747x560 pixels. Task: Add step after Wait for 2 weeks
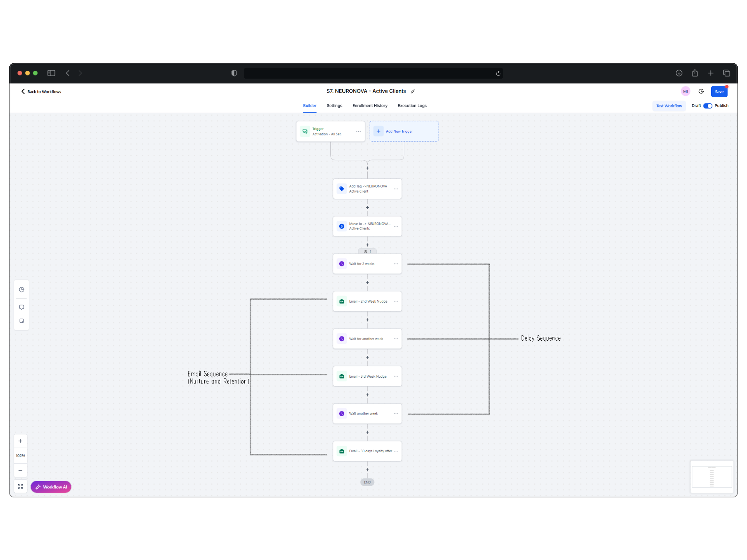[367, 283]
